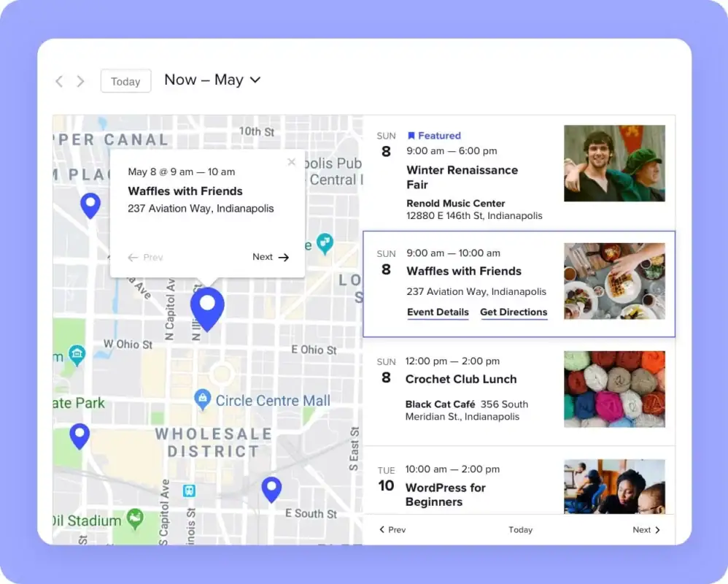Click the Today button in header
The width and height of the screenshot is (728, 584).
125,81
